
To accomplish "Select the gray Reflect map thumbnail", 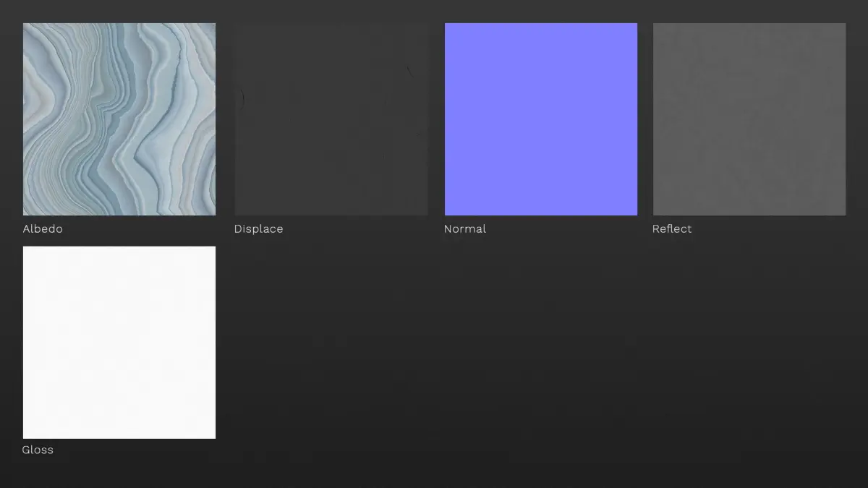I will (749, 119).
